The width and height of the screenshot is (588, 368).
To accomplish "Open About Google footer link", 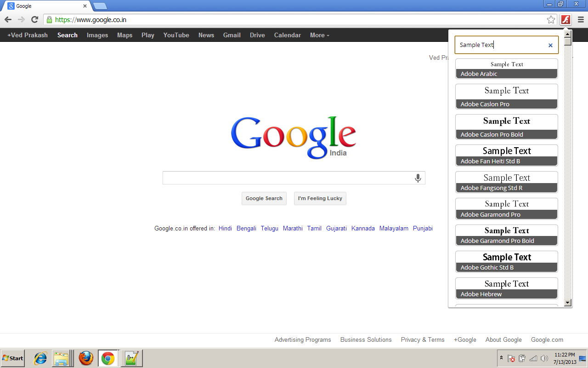I will (503, 339).
